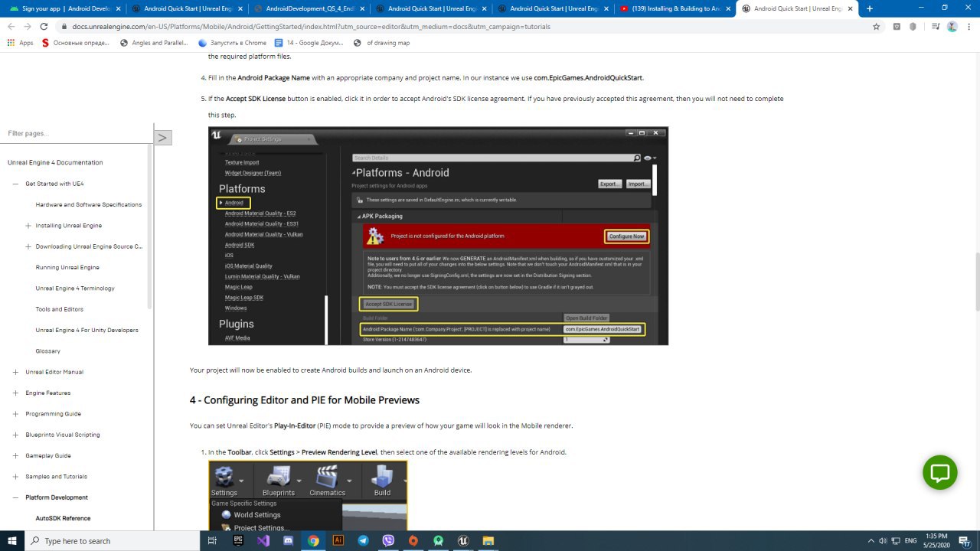Open the Chrome profile avatar
This screenshot has width=980, height=551.
tap(952, 26)
